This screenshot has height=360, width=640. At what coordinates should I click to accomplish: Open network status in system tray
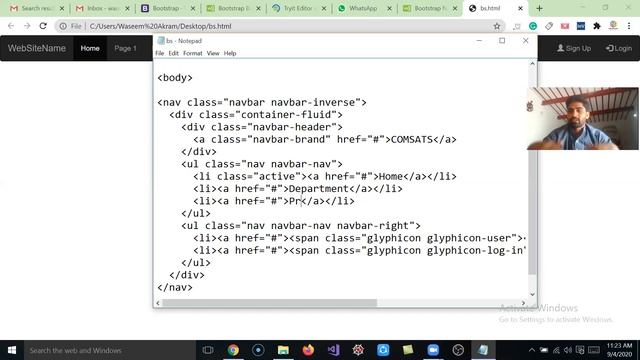pyautogui.click(x=556, y=350)
